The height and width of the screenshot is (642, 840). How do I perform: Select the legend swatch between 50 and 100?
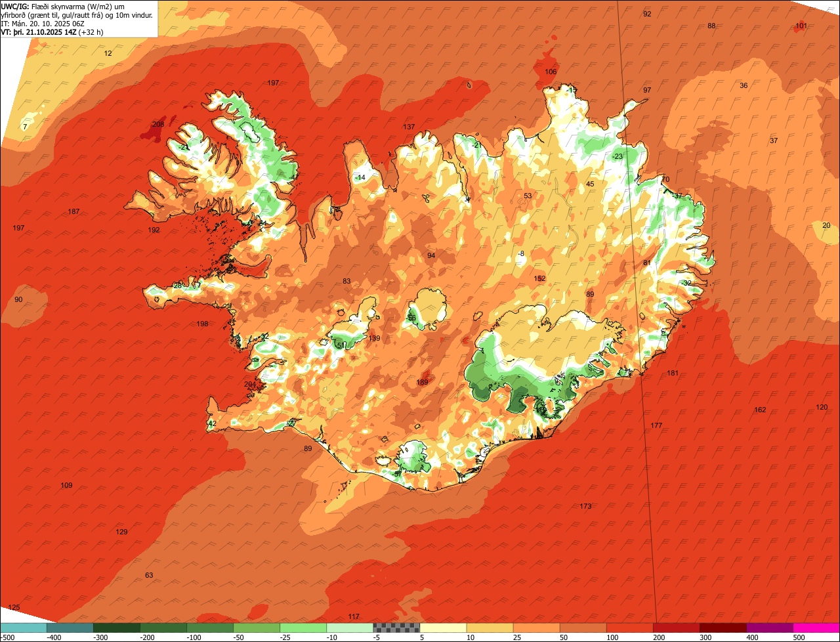pyautogui.click(x=583, y=628)
